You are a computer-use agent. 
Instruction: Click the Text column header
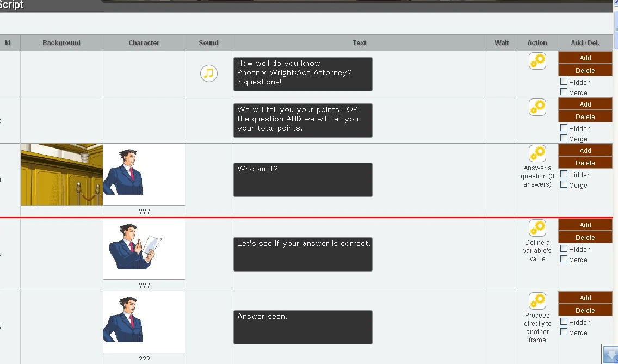360,42
